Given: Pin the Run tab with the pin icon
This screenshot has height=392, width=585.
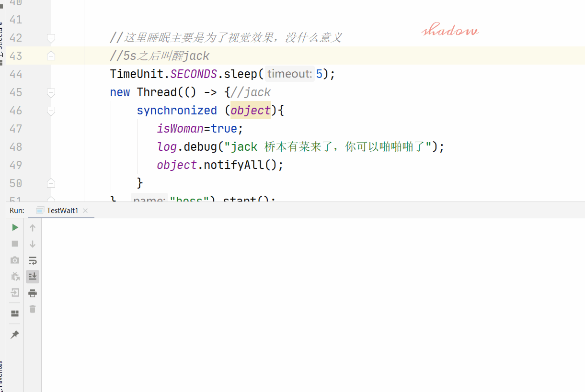Looking at the screenshot, I should [15, 334].
